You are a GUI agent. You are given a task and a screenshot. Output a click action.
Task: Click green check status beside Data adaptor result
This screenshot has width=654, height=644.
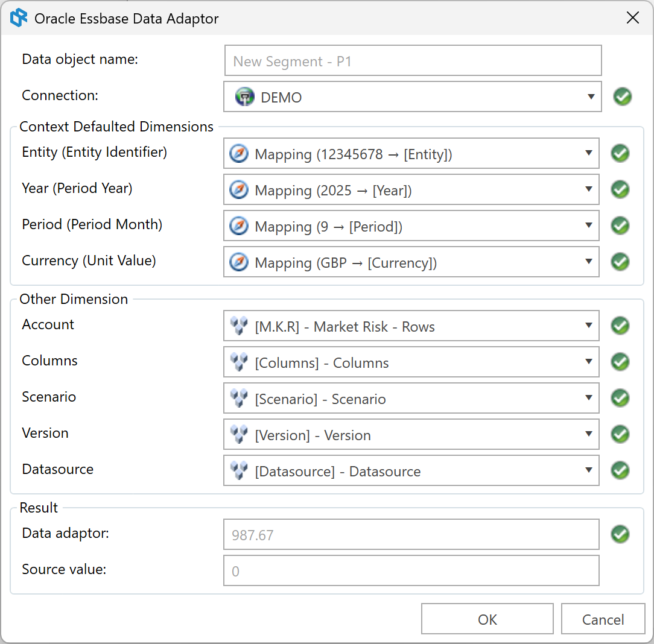[x=620, y=535]
